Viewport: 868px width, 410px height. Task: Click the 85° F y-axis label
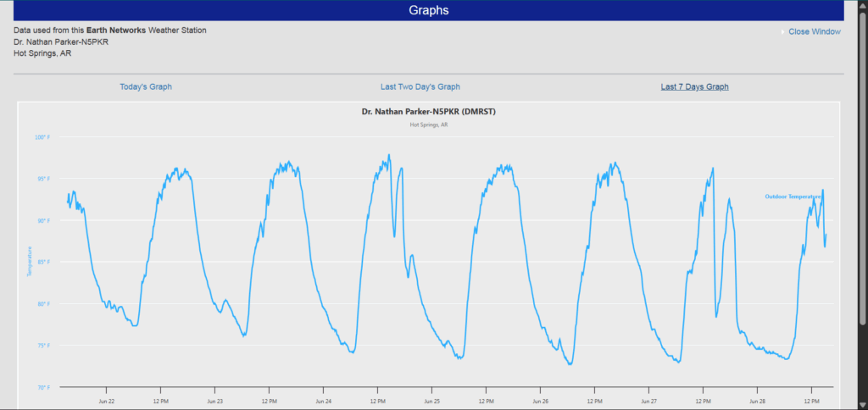[x=42, y=262]
